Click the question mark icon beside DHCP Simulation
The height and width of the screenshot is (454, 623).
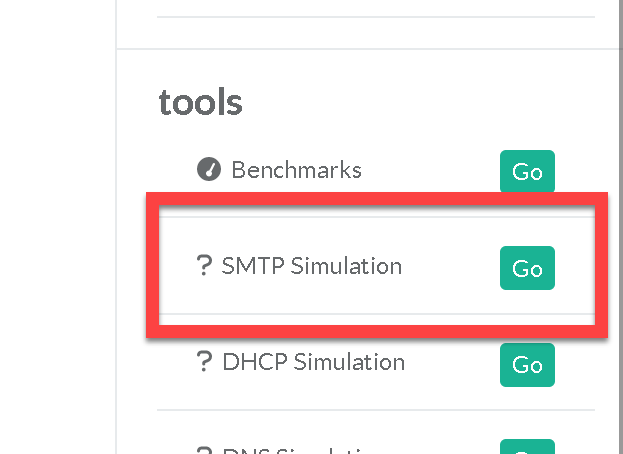coord(204,362)
